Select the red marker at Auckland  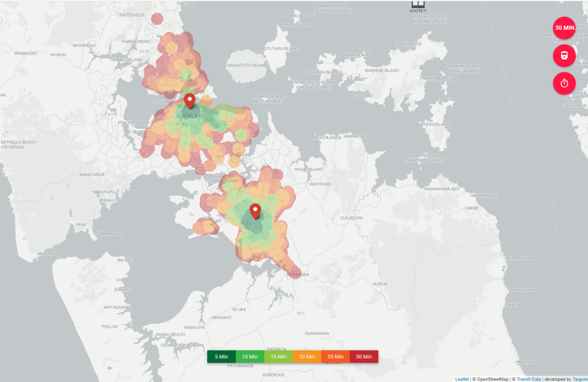(189, 101)
